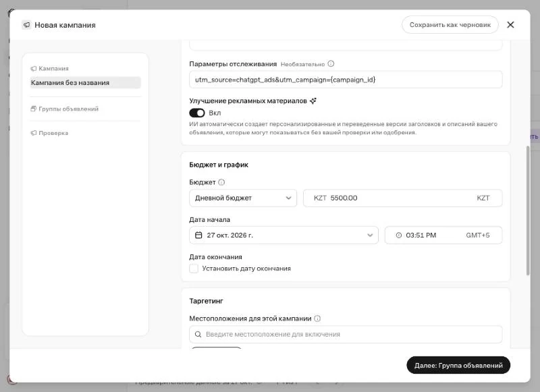
Task: Go to Группы объявлений step
Action: (x=65, y=109)
